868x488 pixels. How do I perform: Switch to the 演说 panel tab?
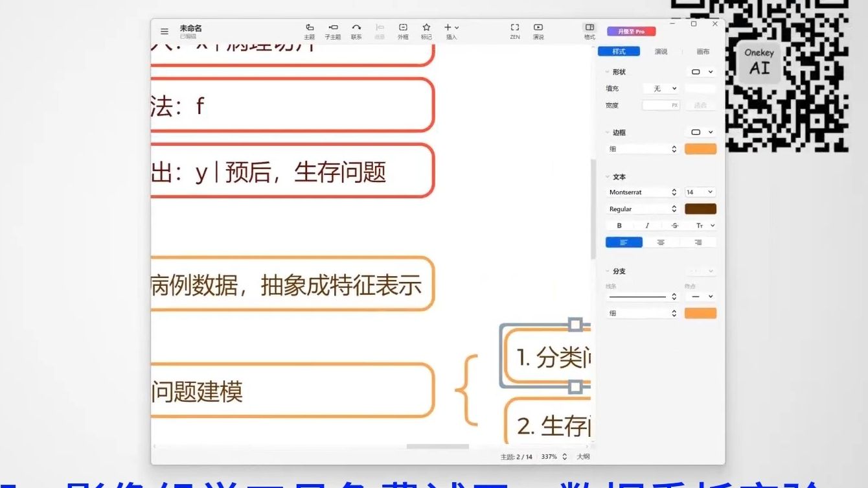coord(661,51)
